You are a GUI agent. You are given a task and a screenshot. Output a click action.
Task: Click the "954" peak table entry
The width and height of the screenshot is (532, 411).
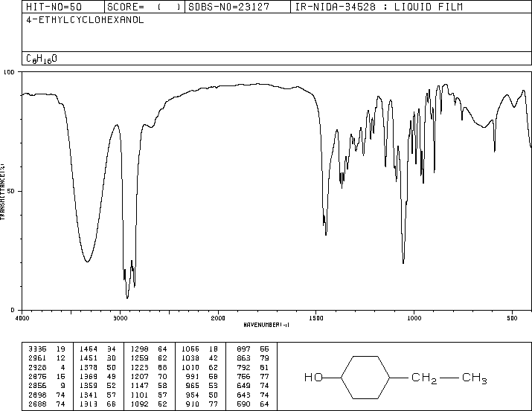pos(193,395)
